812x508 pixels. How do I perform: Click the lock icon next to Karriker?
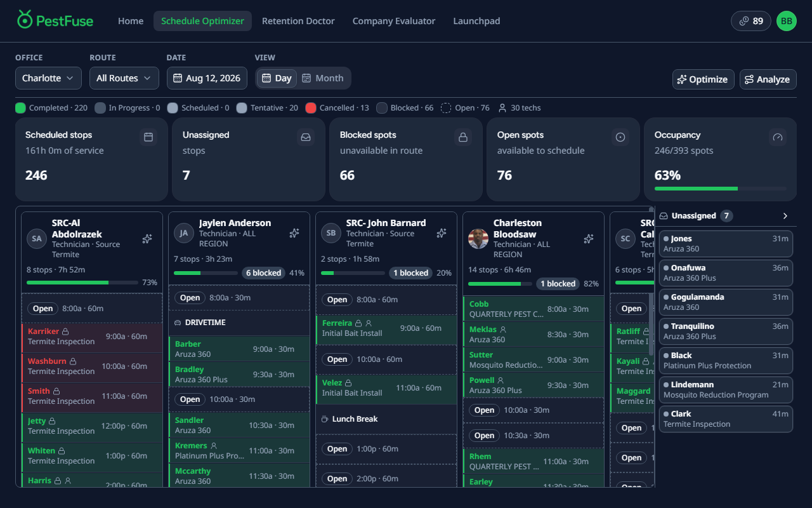click(65, 331)
